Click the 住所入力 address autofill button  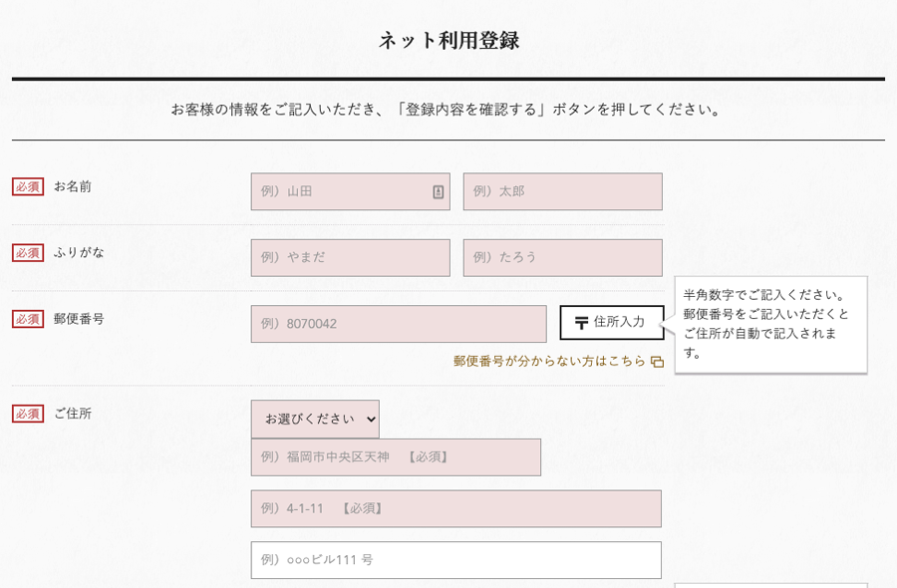coord(612,323)
